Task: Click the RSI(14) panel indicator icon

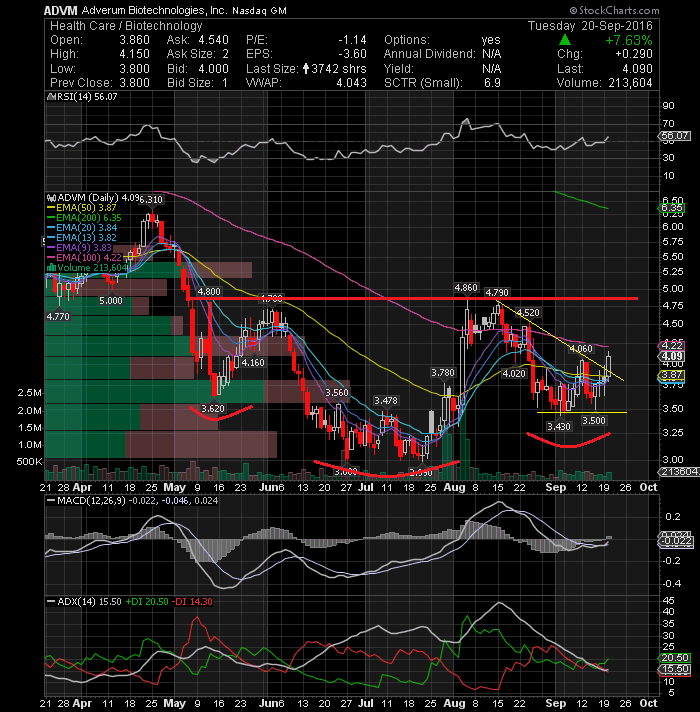Action: coord(50,97)
